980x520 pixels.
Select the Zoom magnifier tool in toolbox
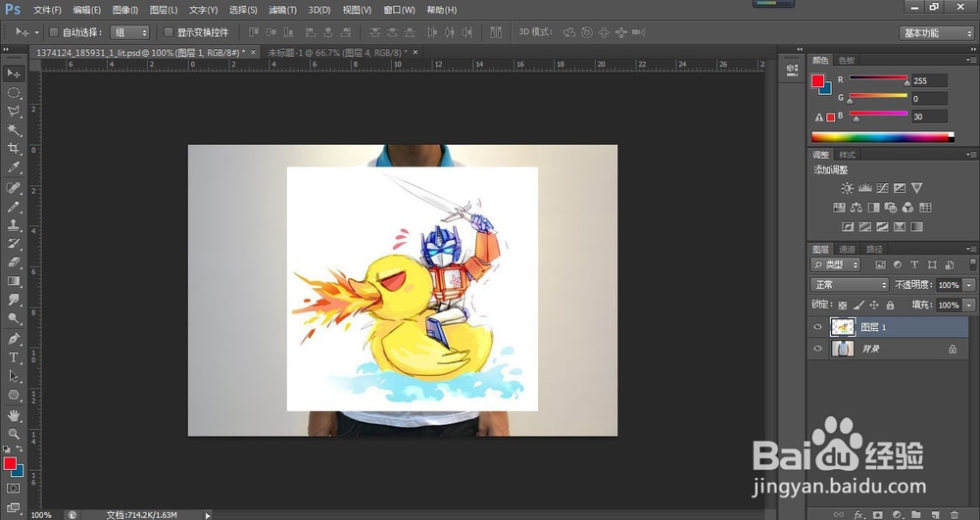13,433
